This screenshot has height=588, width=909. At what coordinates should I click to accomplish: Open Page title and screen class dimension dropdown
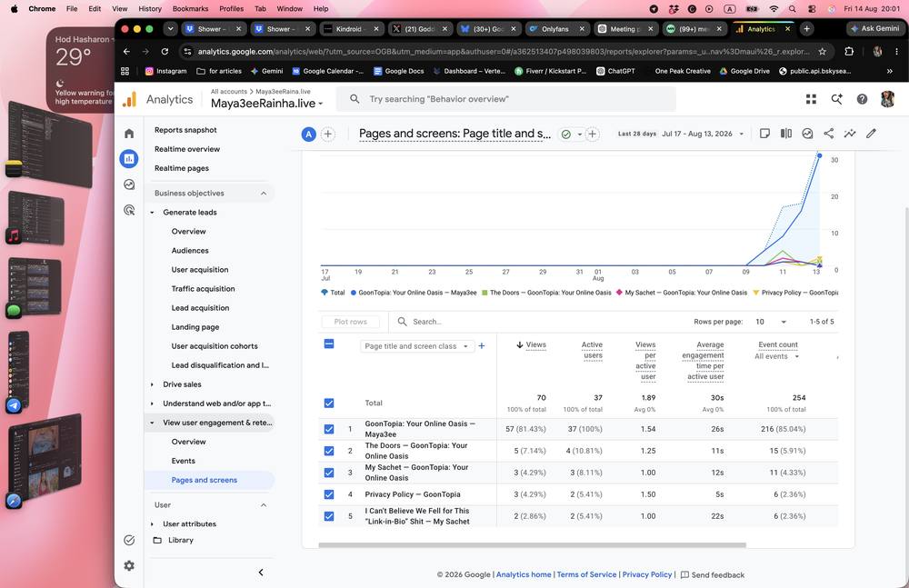[417, 346]
